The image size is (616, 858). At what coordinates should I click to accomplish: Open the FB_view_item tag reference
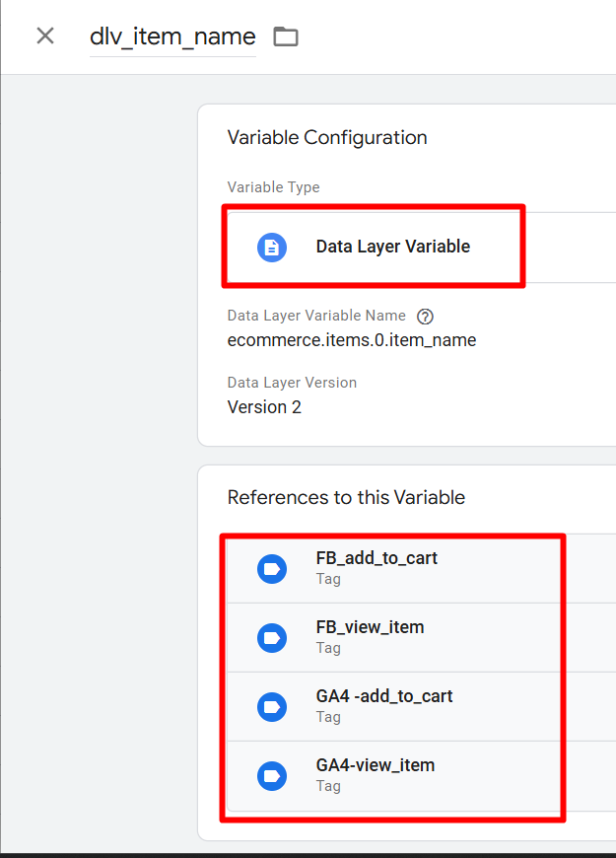pyautogui.click(x=370, y=627)
